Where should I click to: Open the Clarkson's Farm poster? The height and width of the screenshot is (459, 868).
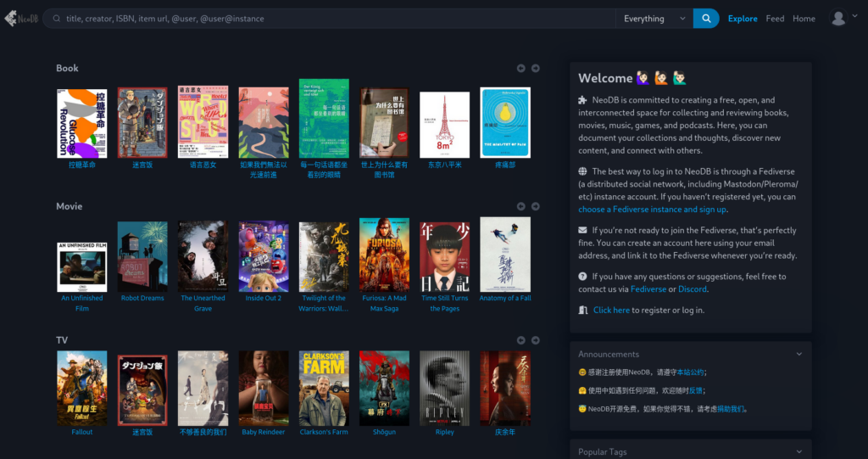(x=324, y=389)
